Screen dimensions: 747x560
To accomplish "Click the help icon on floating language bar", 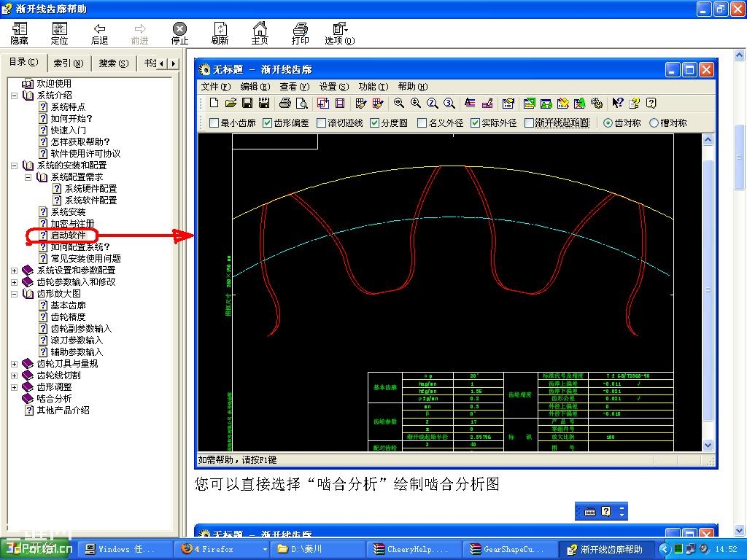I will click(605, 511).
